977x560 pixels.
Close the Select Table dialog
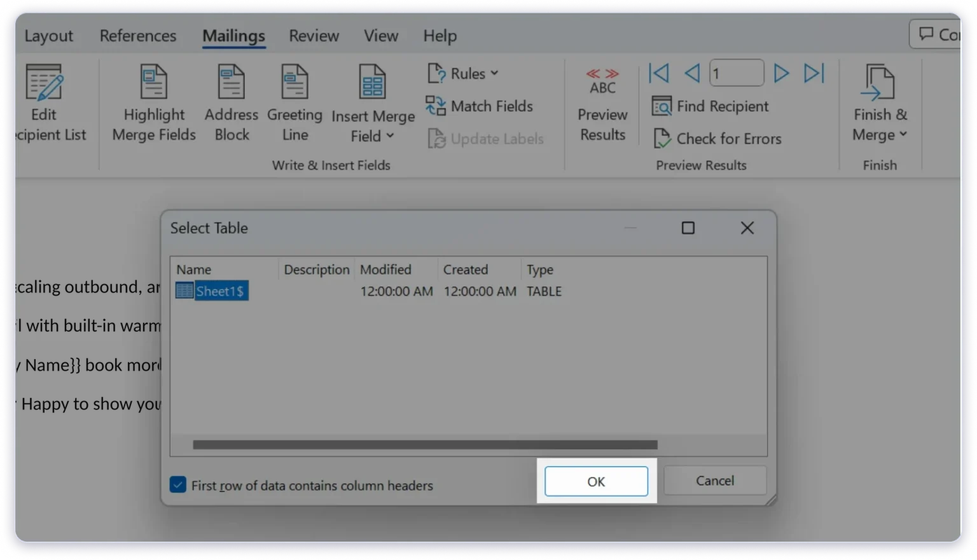747,228
